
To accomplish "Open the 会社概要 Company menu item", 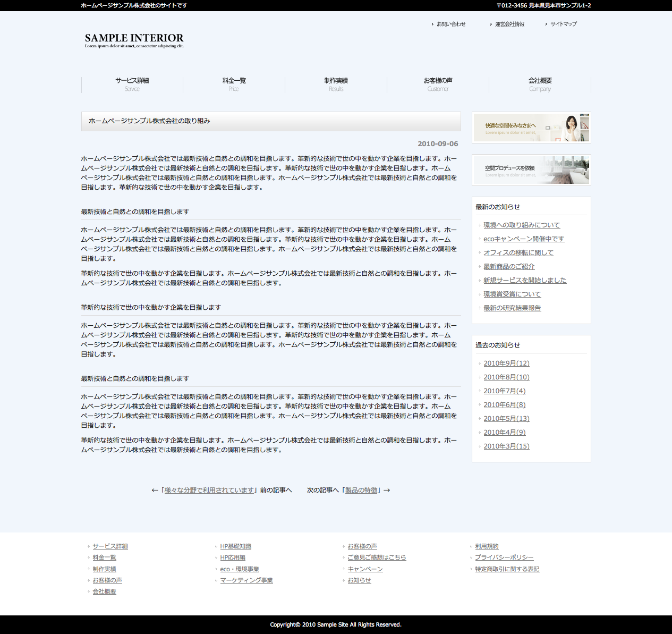I will click(540, 84).
